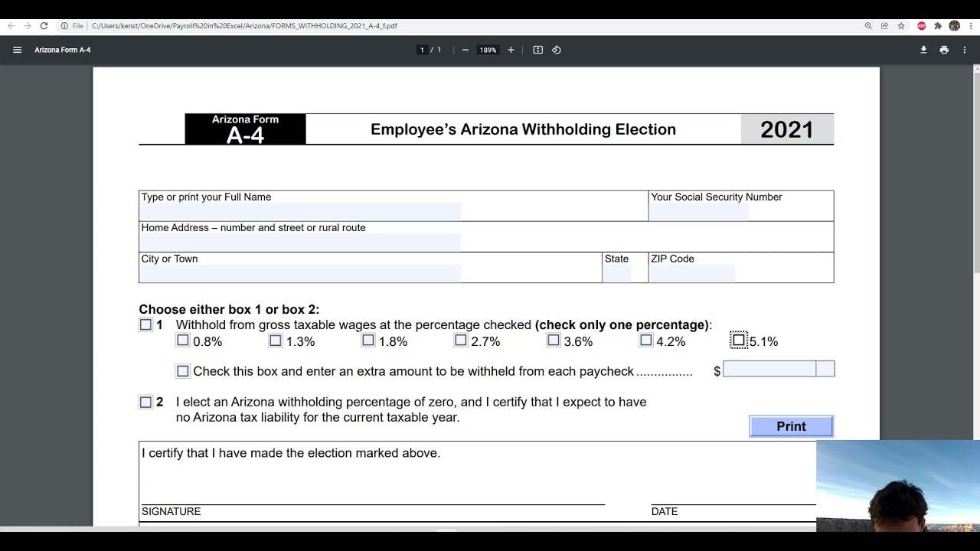
Task: Select the 4.2% withholding checkbox
Action: 645,341
